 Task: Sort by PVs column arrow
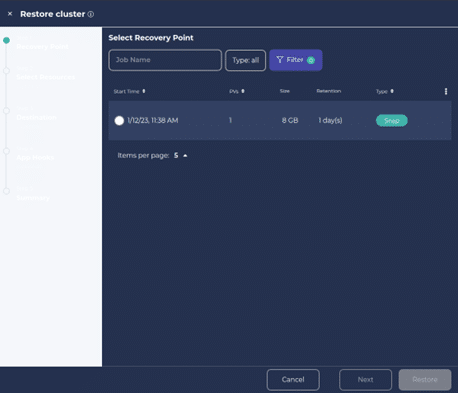[x=243, y=91]
